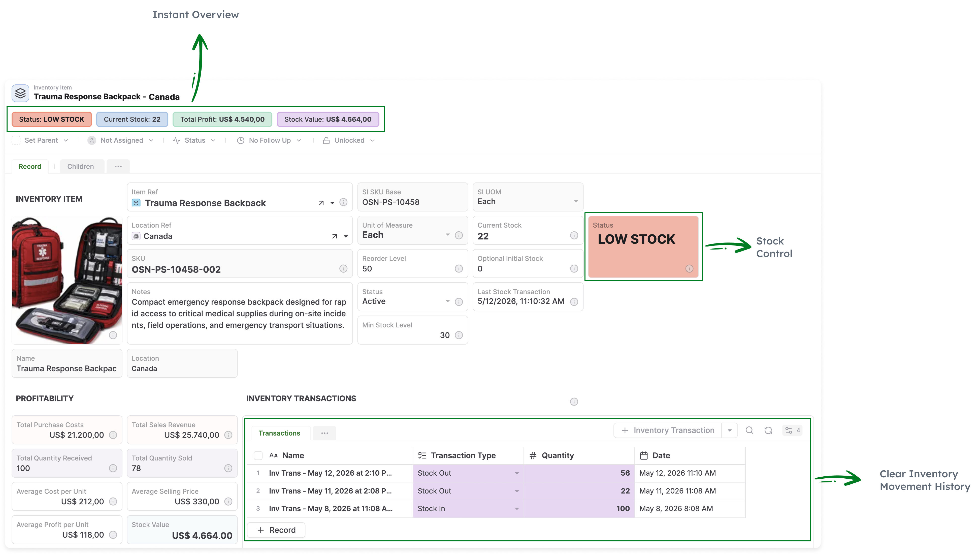This screenshot has height=555, width=980.
Task: Change Stock Out type for May 12 row
Action: pyautogui.click(x=468, y=473)
